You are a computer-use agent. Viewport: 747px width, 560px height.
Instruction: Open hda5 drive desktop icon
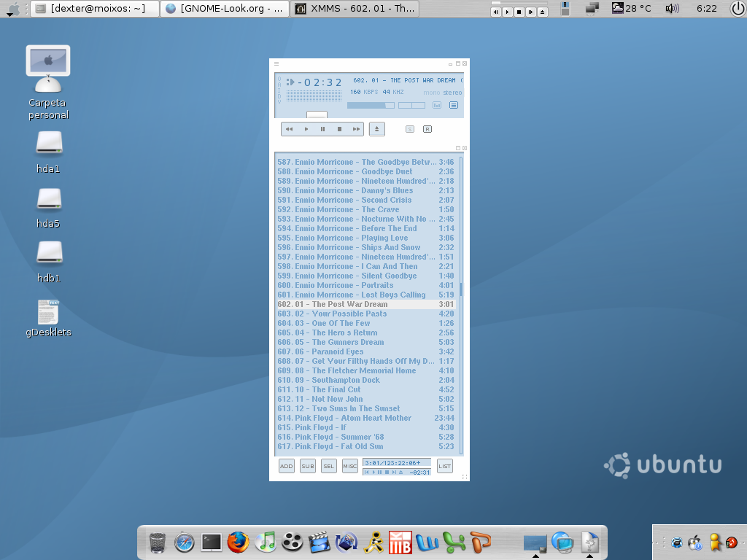pyautogui.click(x=49, y=208)
